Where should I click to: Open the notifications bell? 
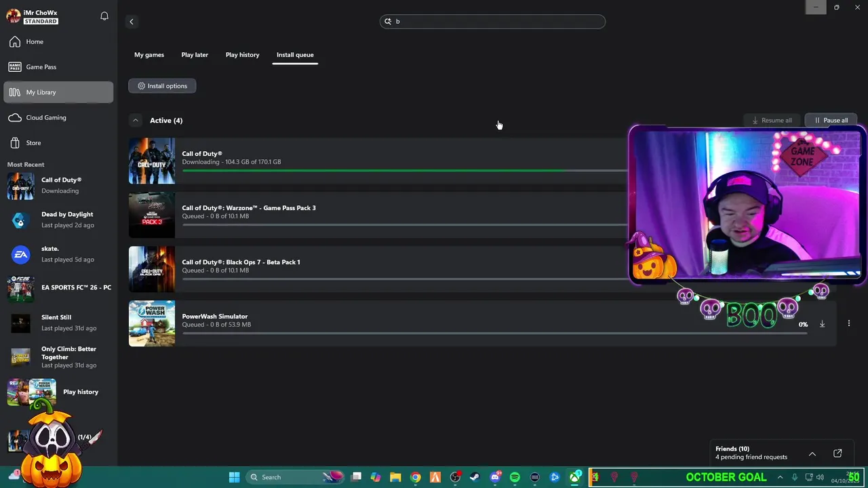pos(104,16)
